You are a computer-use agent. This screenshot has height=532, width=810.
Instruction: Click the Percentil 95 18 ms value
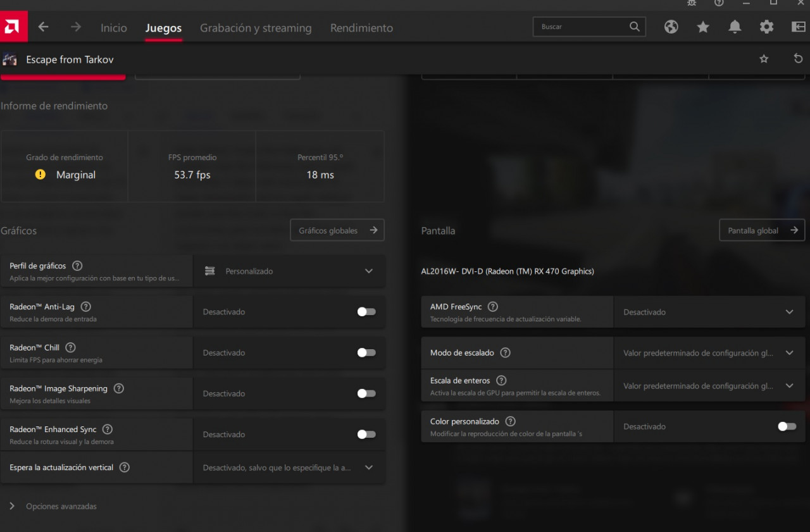(320, 175)
